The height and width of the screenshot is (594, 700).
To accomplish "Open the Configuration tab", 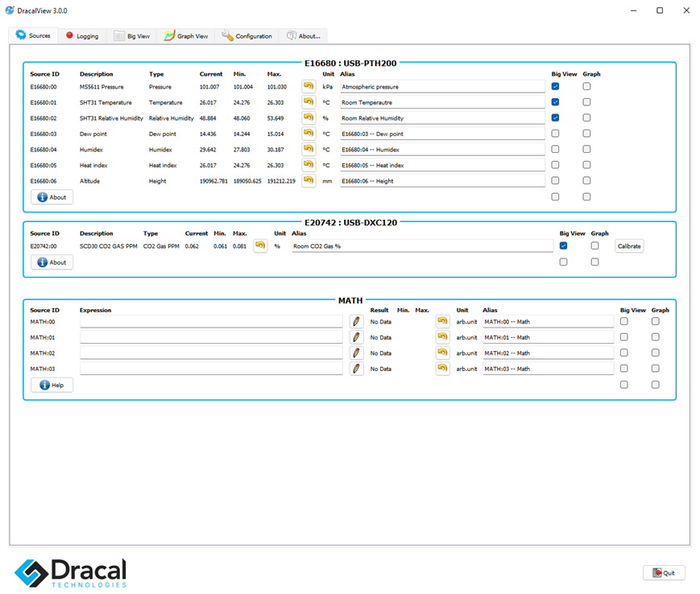I will [x=246, y=36].
